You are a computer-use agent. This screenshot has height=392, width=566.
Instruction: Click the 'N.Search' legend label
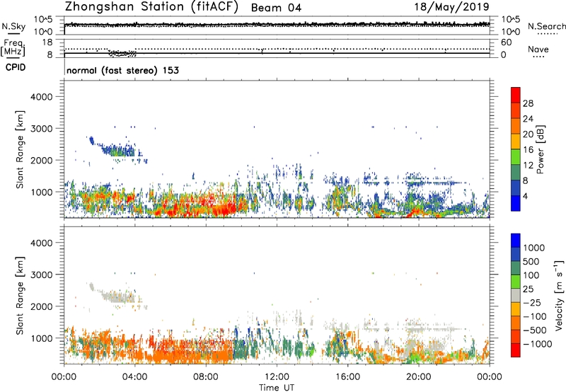tap(546, 26)
